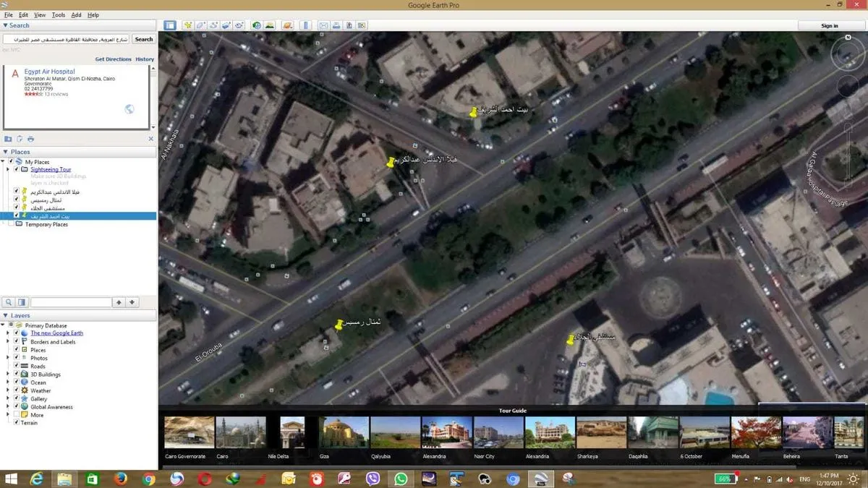Screen dimensions: 868x488
Task: Open the ruler measuring tool
Action: click(305, 25)
